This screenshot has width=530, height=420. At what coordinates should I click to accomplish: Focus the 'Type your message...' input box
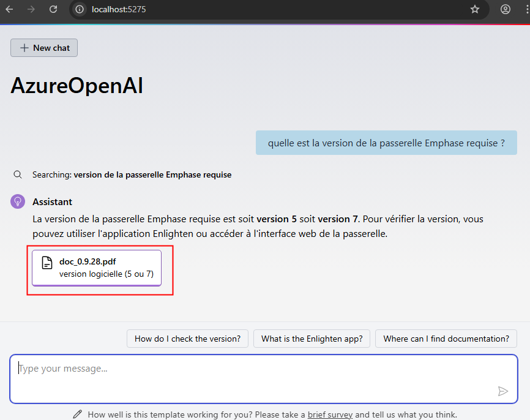pos(264,379)
